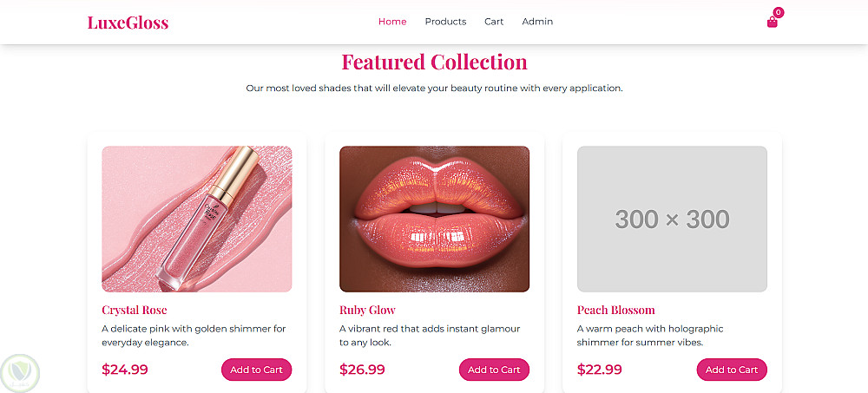Open the Cart navigation menu item
The height and width of the screenshot is (393, 868).
click(x=494, y=22)
